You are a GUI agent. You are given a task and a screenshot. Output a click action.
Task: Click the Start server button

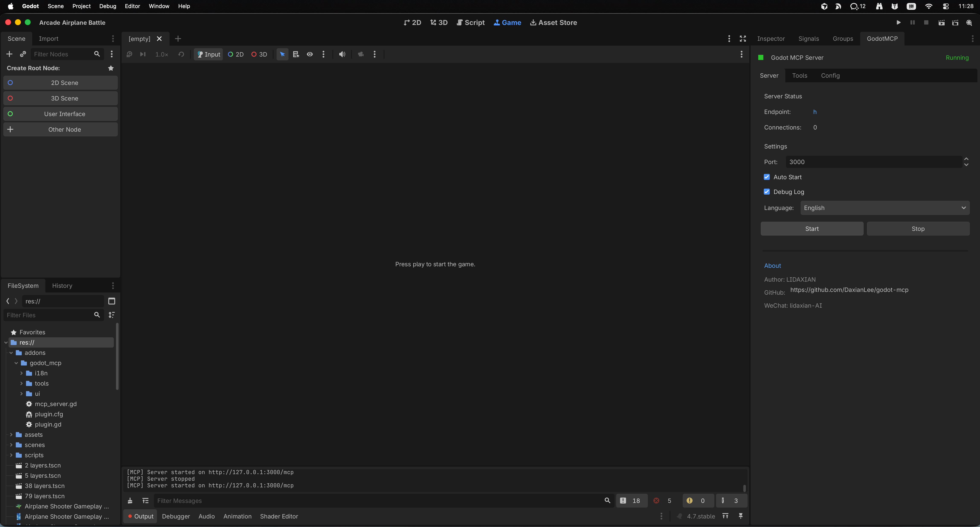point(812,229)
